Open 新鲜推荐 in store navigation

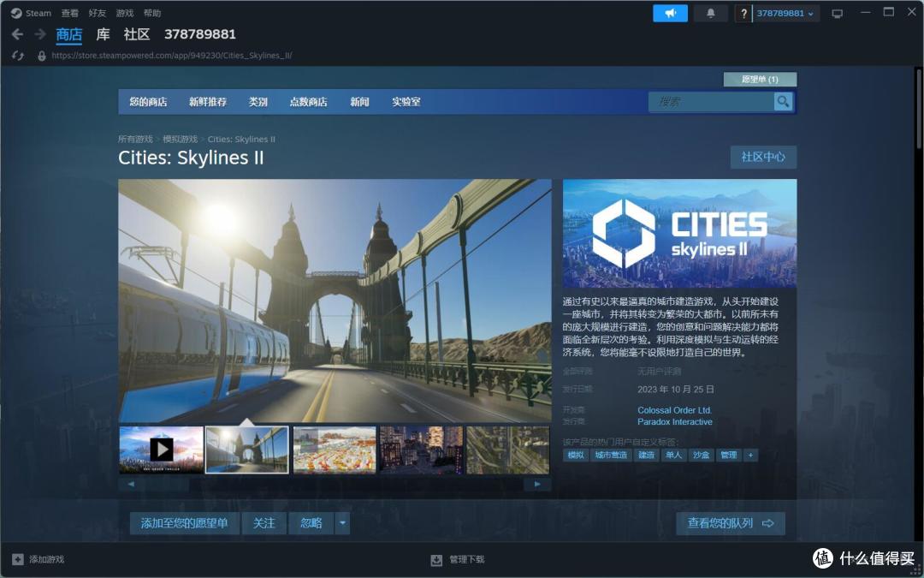[x=207, y=101]
